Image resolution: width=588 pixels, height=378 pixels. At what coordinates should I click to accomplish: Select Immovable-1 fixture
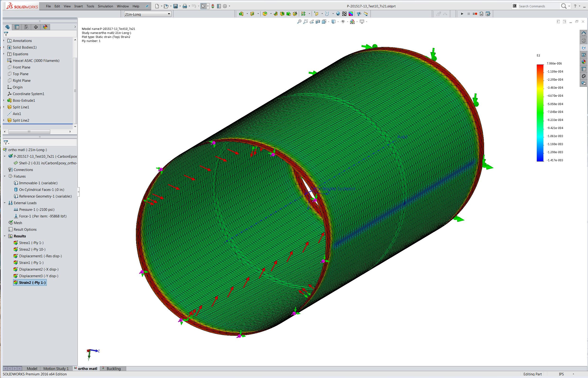point(36,183)
